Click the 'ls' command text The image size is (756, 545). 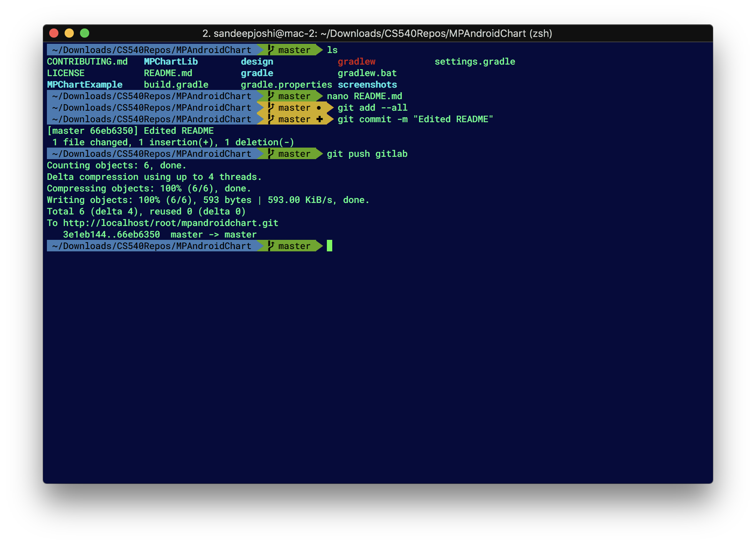tap(332, 50)
